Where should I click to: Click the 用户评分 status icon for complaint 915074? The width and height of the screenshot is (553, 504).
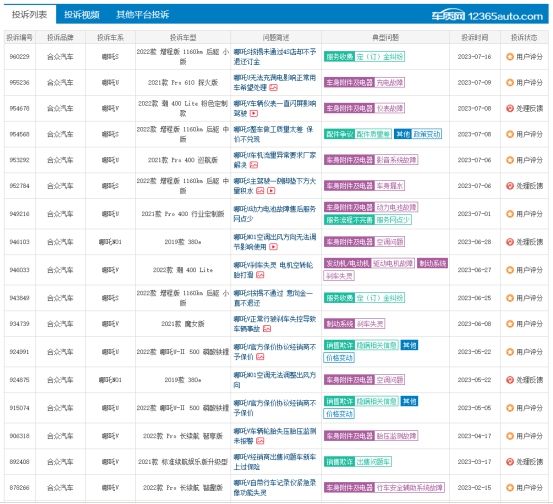[x=510, y=408]
